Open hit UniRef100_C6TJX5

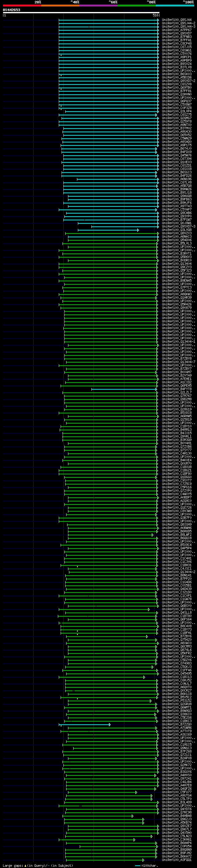176,47
